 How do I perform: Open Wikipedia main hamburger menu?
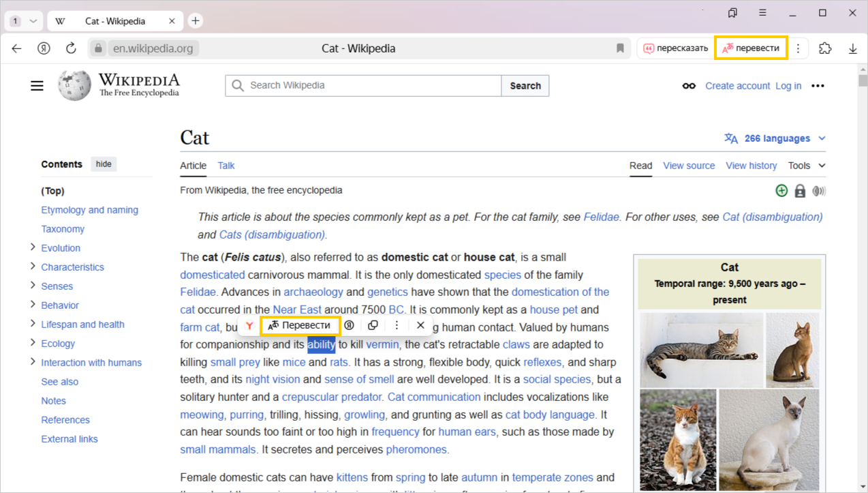[x=37, y=86]
